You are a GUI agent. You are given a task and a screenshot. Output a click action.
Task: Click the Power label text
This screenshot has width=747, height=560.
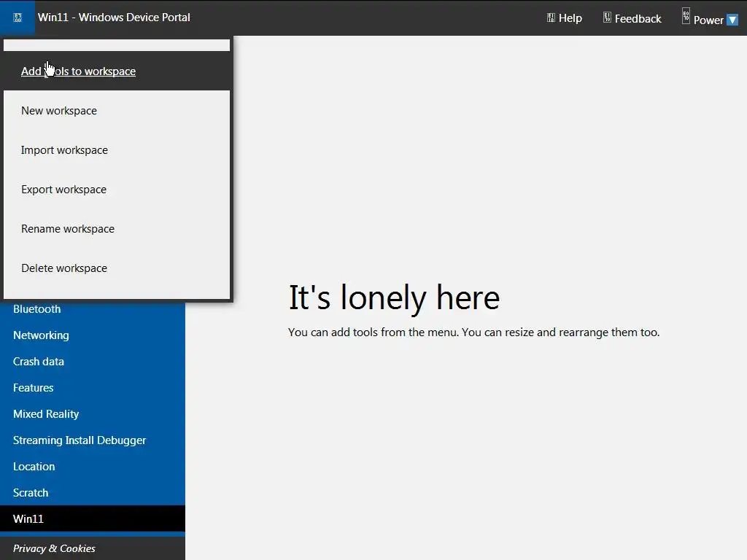click(x=708, y=20)
